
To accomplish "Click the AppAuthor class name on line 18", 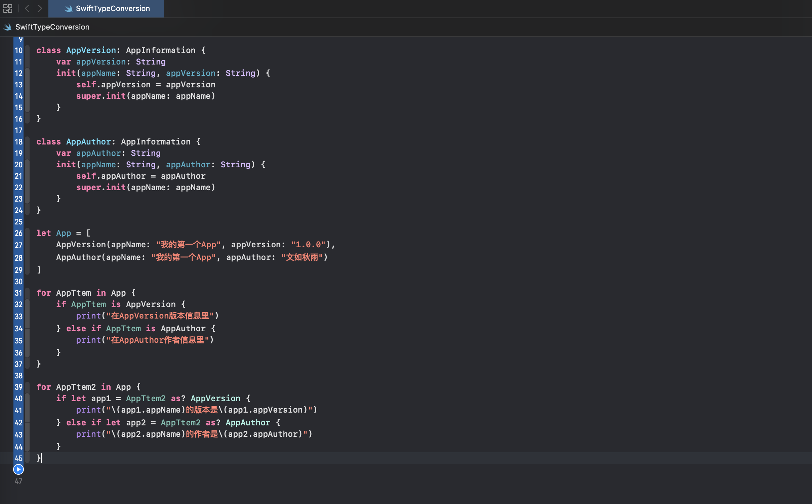I will tap(88, 142).
